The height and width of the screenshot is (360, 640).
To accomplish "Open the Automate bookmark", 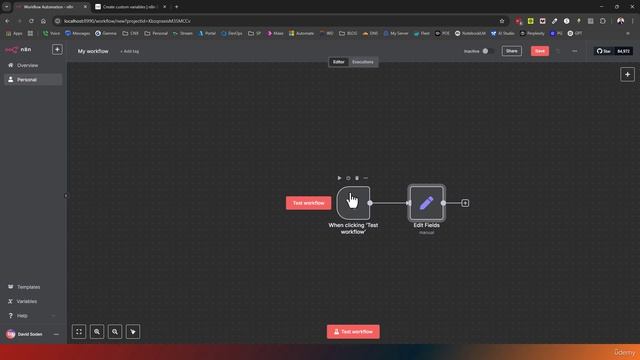I will click(x=301, y=33).
